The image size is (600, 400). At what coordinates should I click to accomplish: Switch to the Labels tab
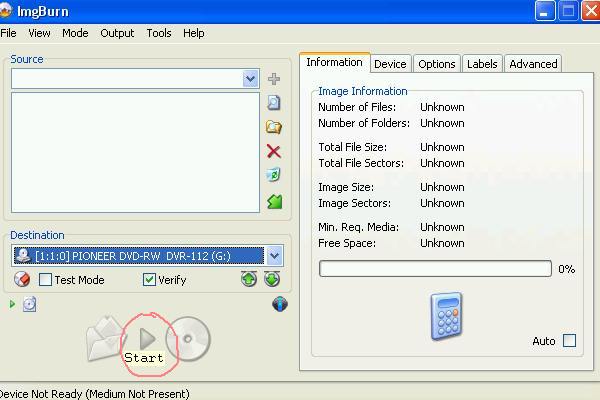pos(482,64)
